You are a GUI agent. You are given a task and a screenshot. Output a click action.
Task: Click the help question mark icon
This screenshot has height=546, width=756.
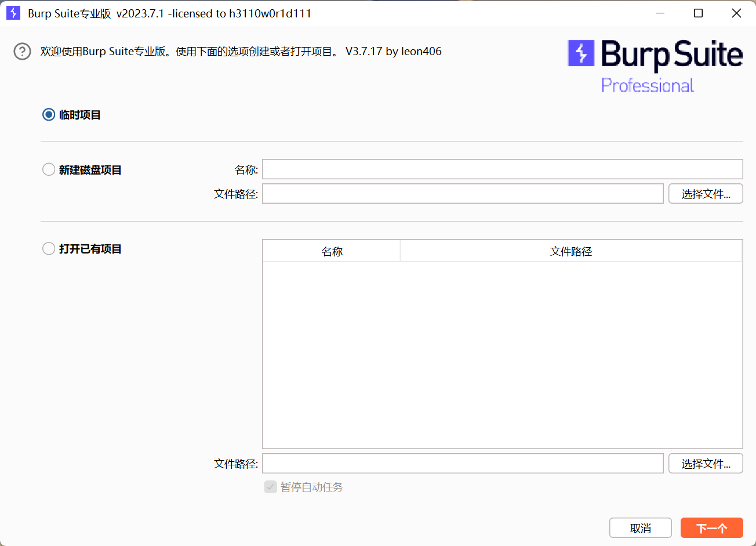(22, 52)
